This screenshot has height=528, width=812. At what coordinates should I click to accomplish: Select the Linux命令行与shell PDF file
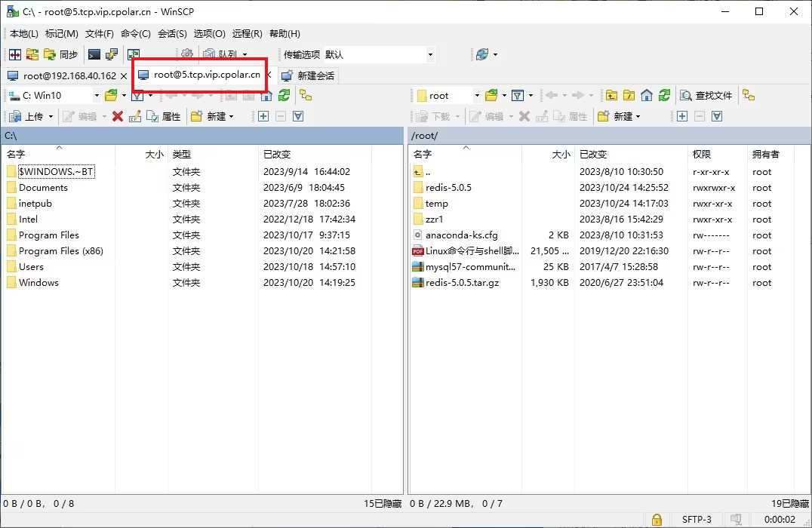pyautogui.click(x=472, y=251)
